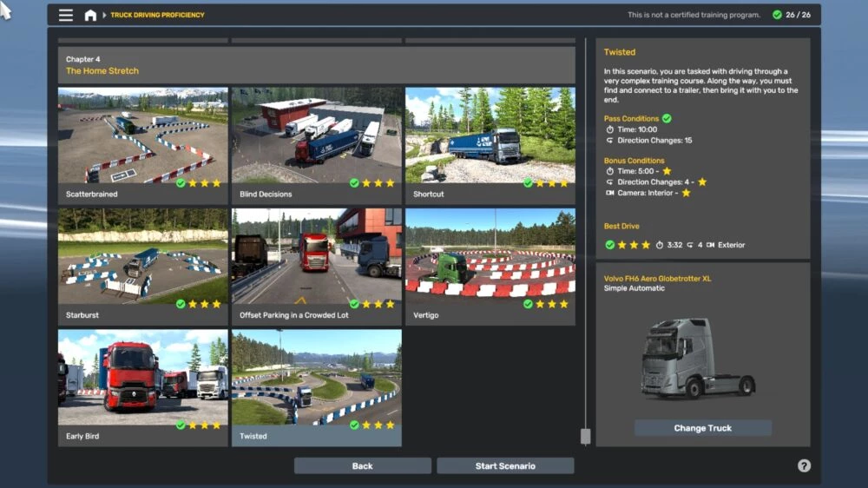Open the hamburger menu icon
Viewport: 868px width, 488px height.
(x=66, y=15)
